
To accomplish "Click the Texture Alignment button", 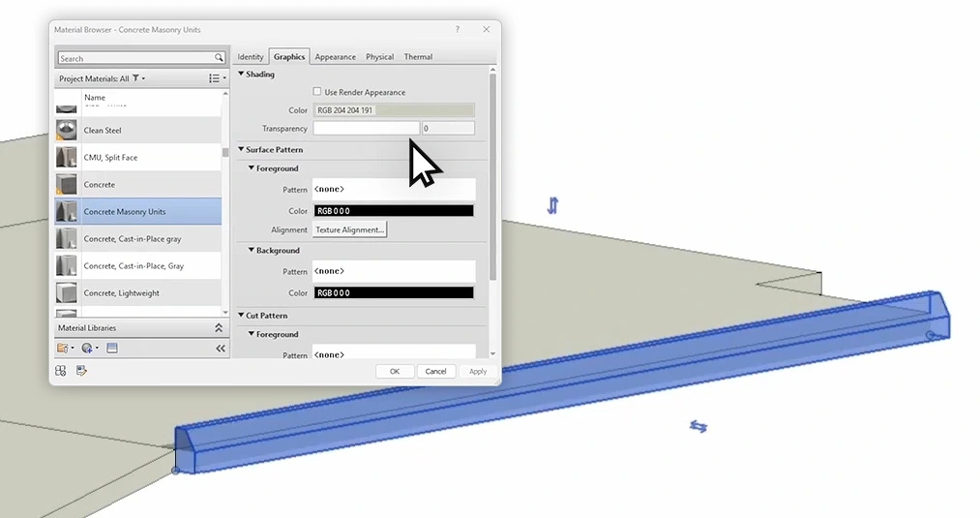I will [x=349, y=229].
